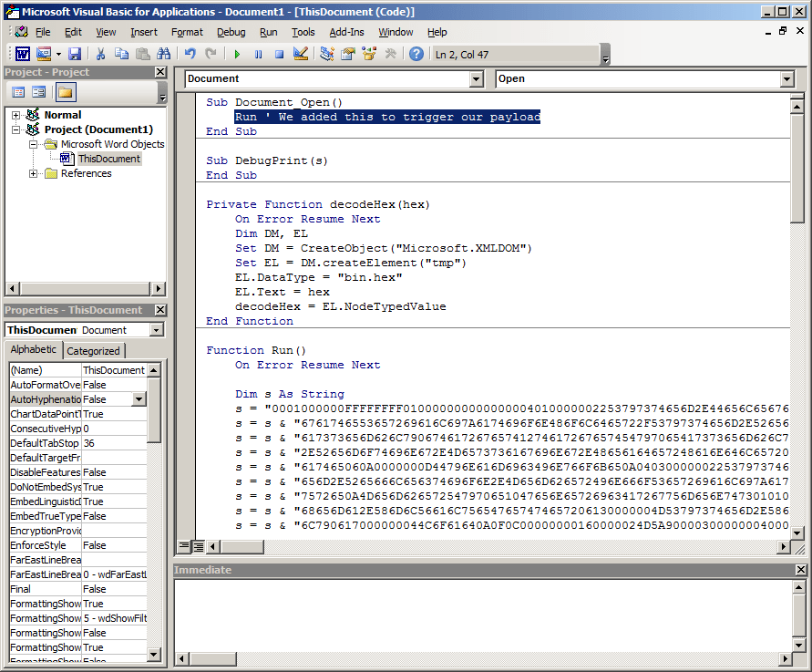Screen dimensions: 812x672
Task: Select the DefaultTabStop property value 36
Action: click(114, 443)
